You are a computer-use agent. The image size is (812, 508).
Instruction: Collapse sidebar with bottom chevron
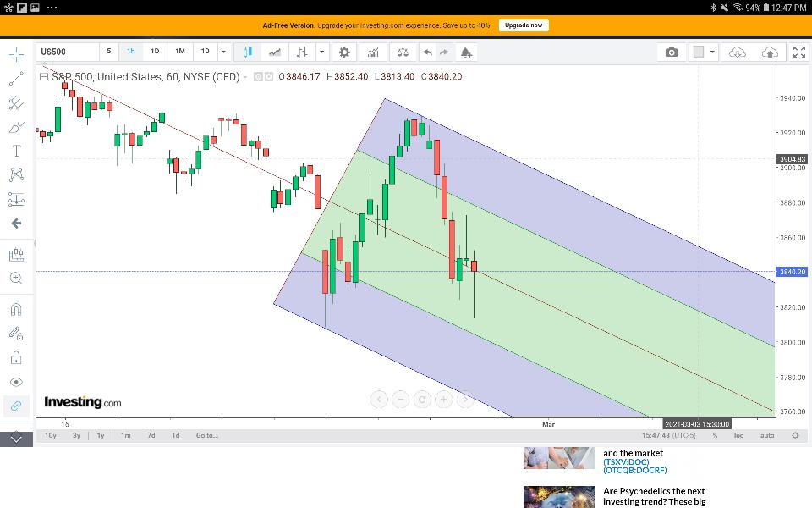[x=16, y=439]
